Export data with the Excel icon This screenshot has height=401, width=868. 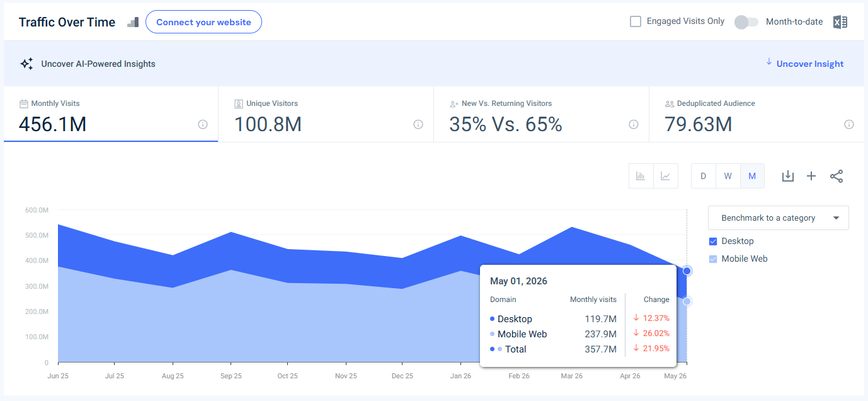(x=840, y=22)
